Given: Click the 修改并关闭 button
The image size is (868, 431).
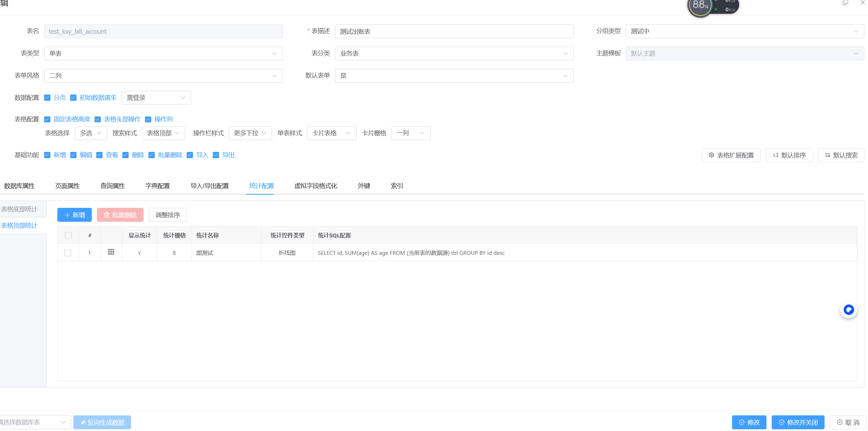Looking at the screenshot, I should 798,422.
